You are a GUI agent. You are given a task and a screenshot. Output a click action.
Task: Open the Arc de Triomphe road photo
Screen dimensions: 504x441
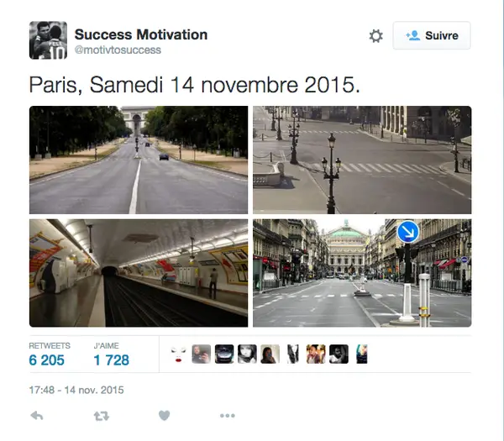[x=139, y=160]
